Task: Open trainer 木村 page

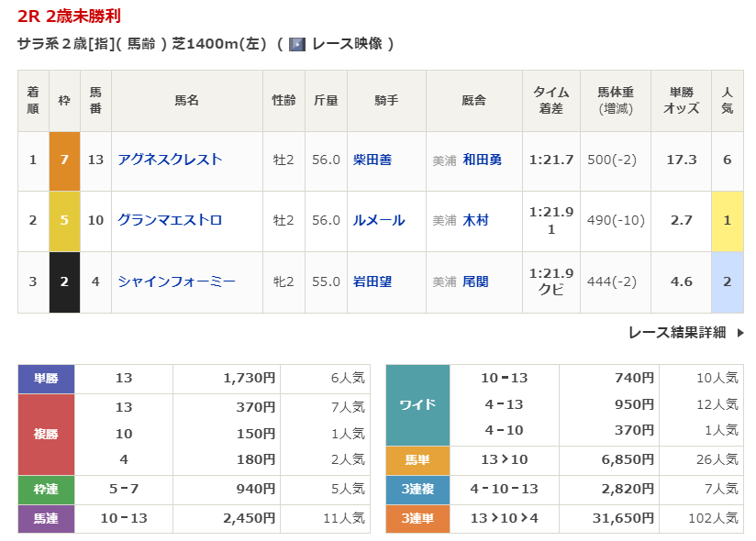Action: (475, 220)
